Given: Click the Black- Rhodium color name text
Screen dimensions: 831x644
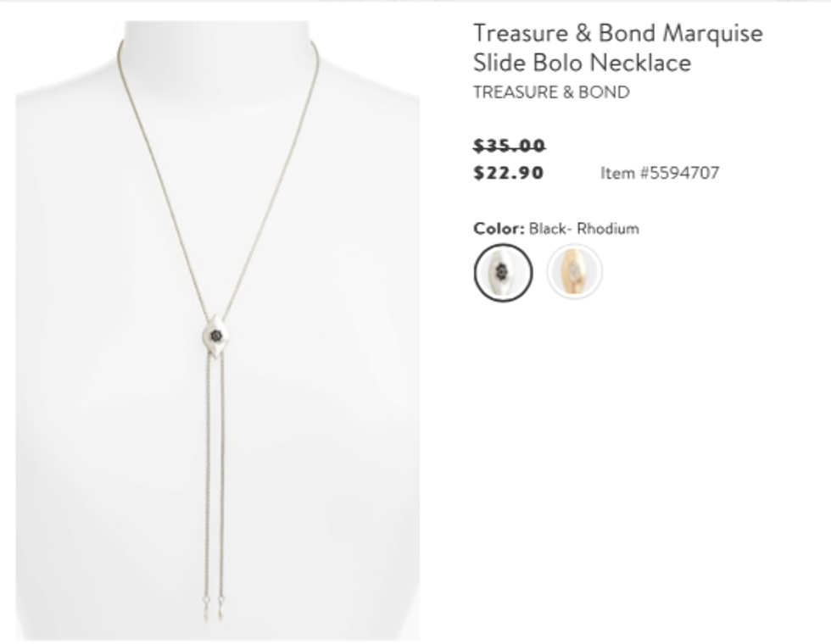Looking at the screenshot, I should 584,228.
